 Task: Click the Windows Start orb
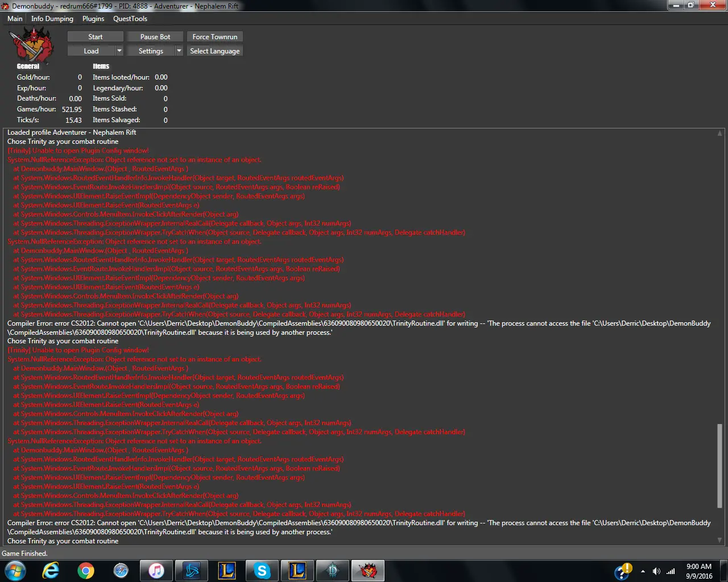[15, 571]
